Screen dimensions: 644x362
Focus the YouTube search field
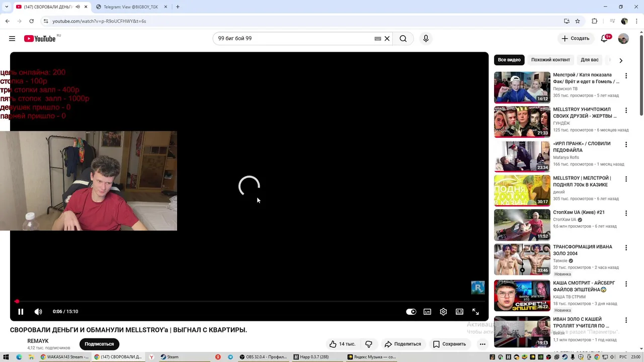click(x=294, y=39)
